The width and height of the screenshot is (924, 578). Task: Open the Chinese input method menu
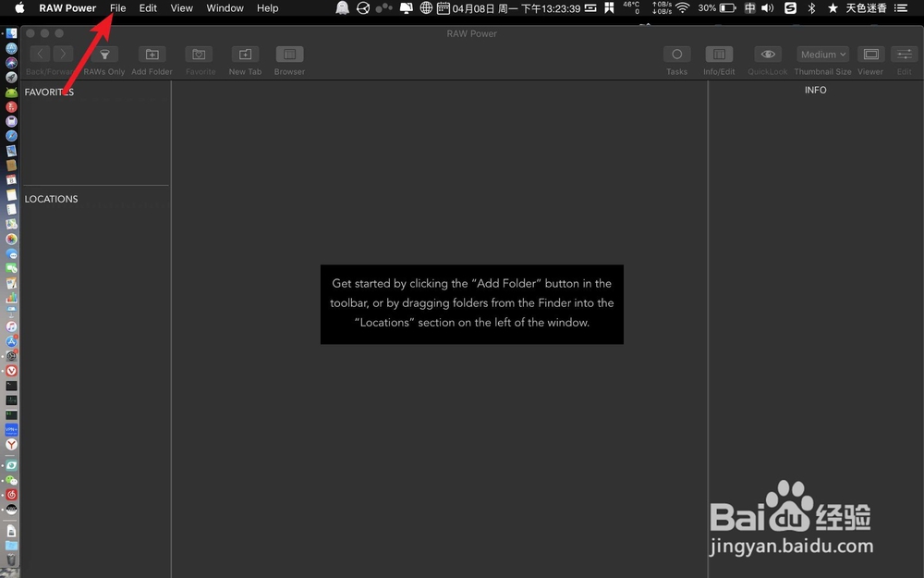(x=749, y=7)
